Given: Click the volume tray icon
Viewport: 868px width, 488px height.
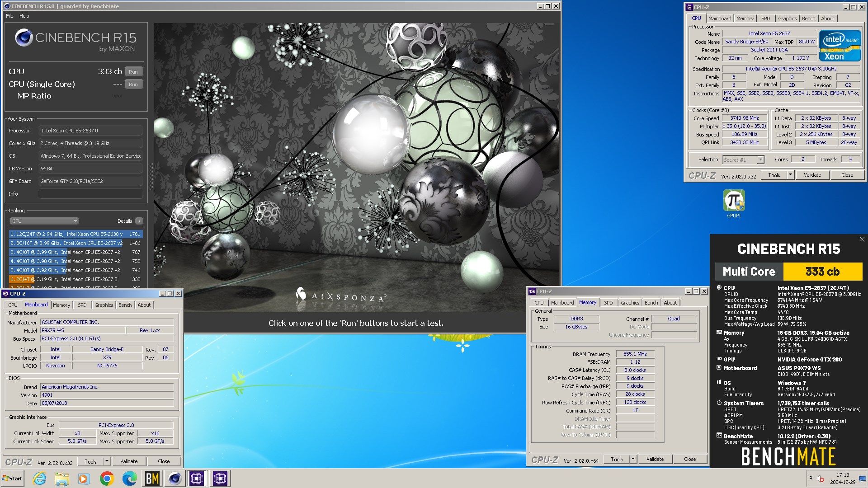Looking at the screenshot, I should click(821, 479).
